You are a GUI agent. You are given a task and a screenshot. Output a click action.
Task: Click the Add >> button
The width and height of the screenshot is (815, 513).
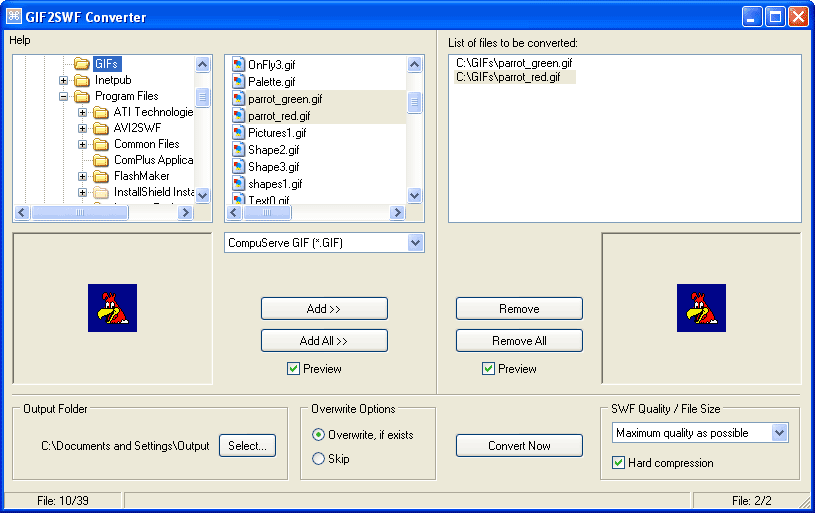(x=324, y=309)
